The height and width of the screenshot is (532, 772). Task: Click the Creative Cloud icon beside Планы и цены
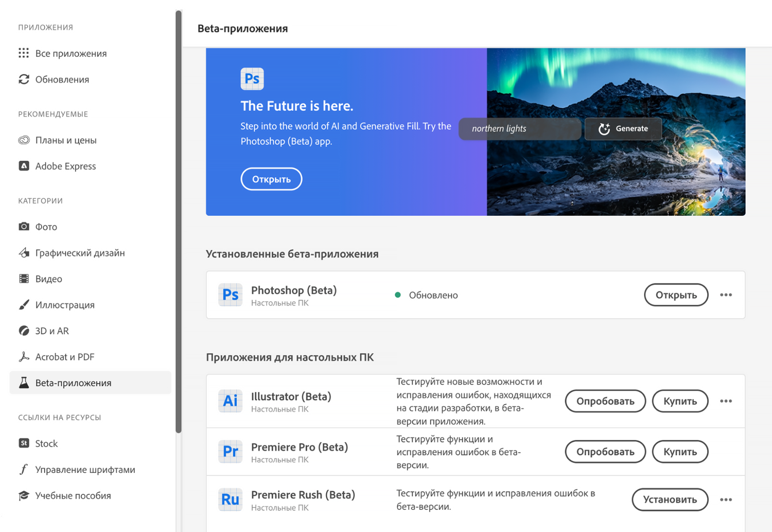(x=24, y=140)
